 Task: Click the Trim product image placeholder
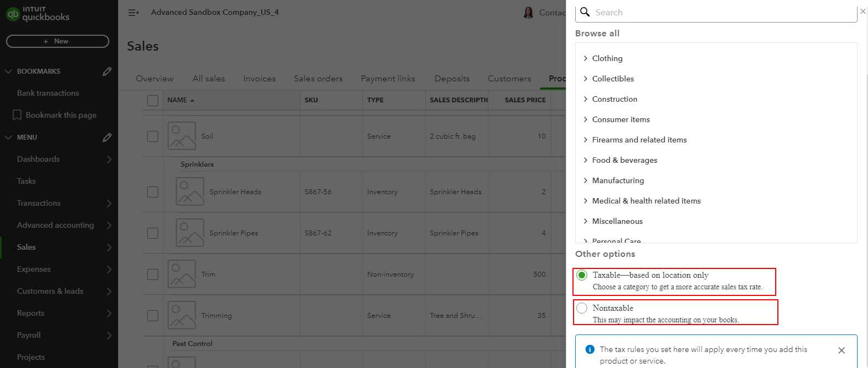182,274
